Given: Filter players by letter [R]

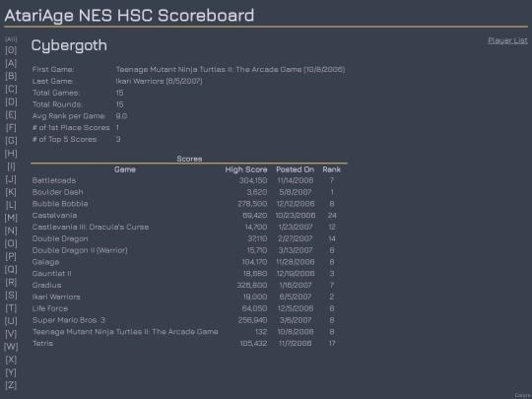Looking at the screenshot, I should point(11,283).
